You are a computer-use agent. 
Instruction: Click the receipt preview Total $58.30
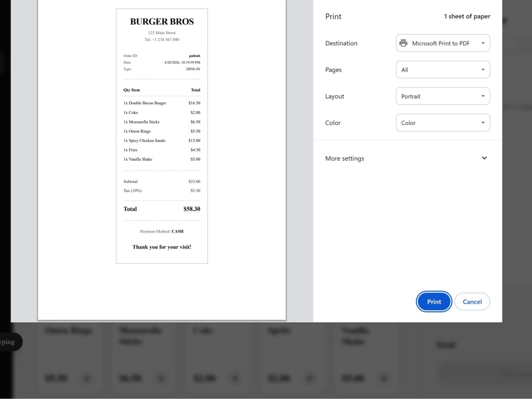point(162,209)
